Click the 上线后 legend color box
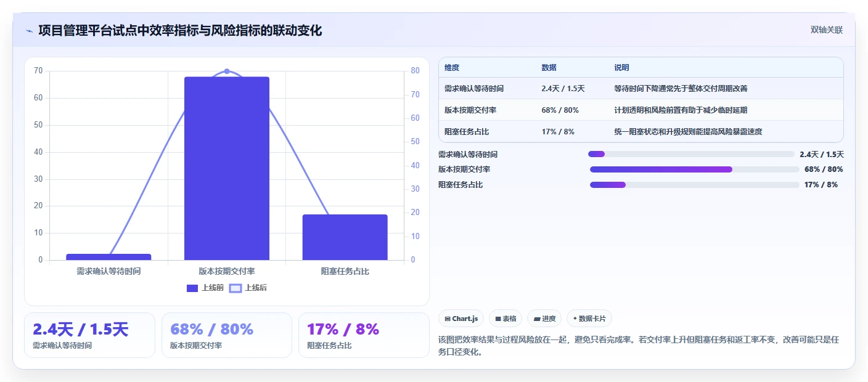This screenshot has height=382, width=868. coord(235,288)
